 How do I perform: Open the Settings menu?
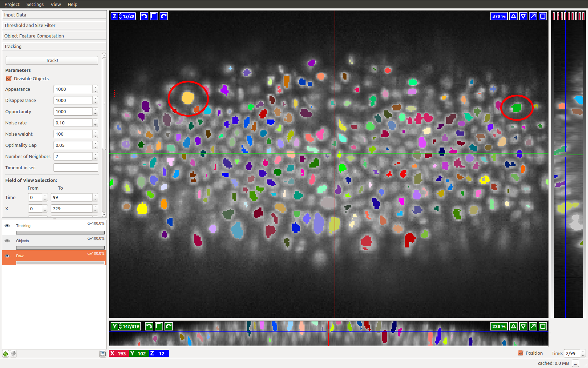pyautogui.click(x=35, y=4)
